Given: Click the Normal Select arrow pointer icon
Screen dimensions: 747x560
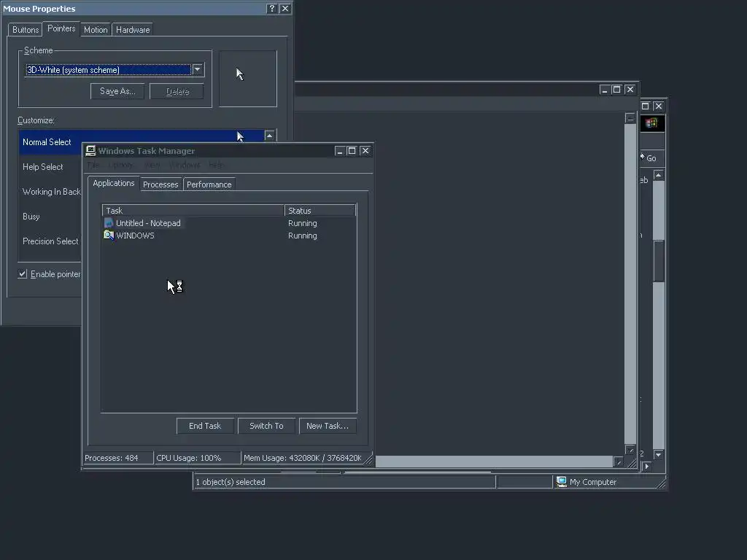Looking at the screenshot, I should [x=240, y=137].
